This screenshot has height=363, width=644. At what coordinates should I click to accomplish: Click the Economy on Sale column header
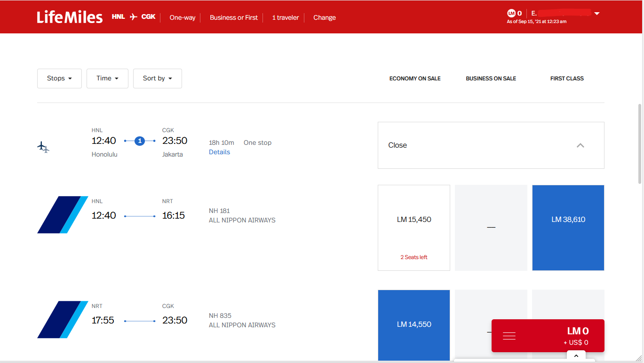tap(415, 79)
